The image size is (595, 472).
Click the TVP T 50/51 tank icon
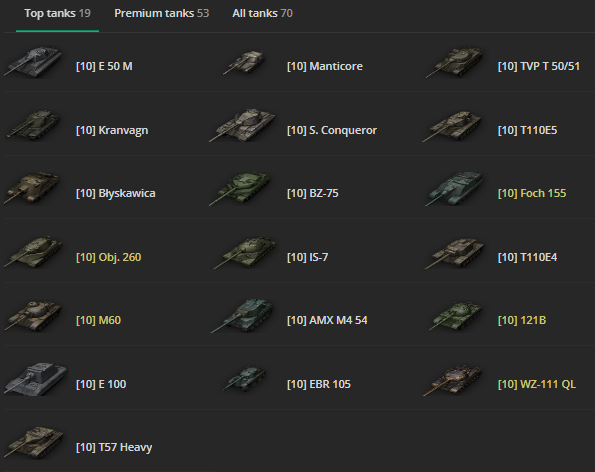pyautogui.click(x=455, y=63)
